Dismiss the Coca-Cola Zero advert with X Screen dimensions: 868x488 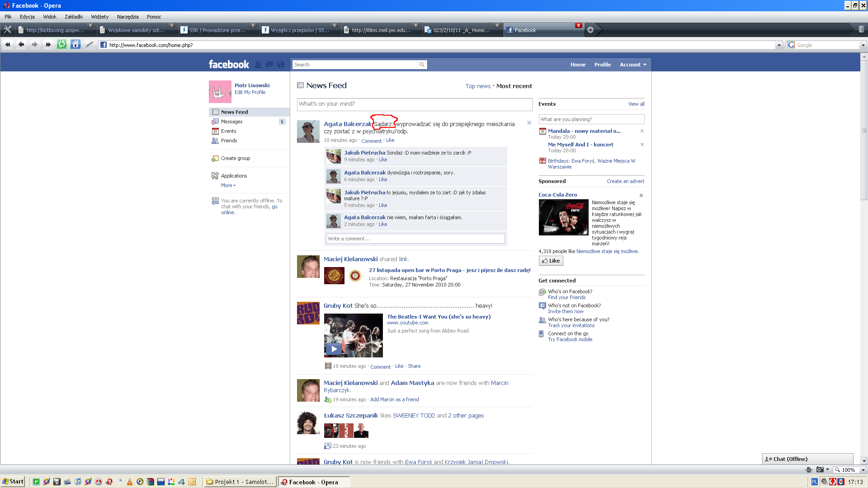641,196
